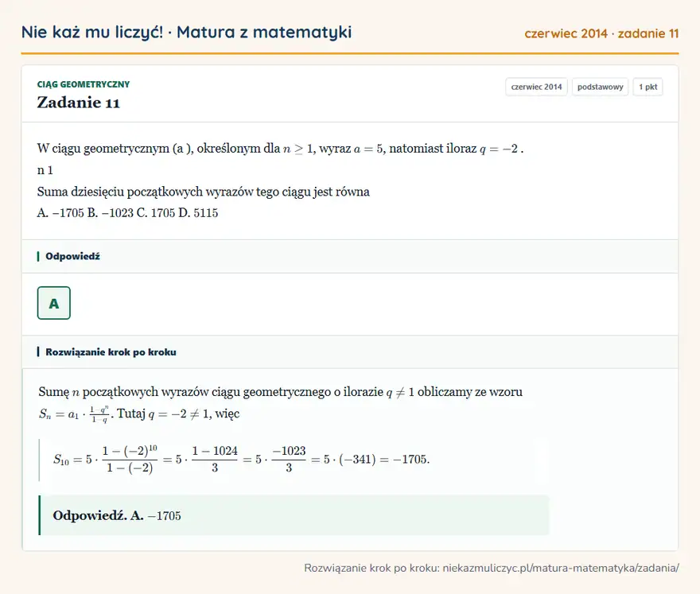Click 'Suma dziesięciu początkowych wyrazów' sentence
The width and height of the screenshot is (700, 594).
pos(203,192)
